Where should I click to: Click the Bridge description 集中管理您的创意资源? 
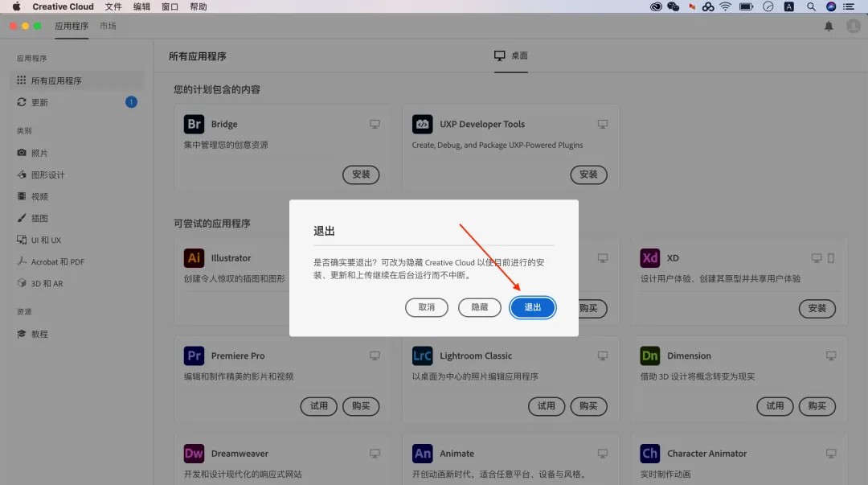pyautogui.click(x=226, y=145)
